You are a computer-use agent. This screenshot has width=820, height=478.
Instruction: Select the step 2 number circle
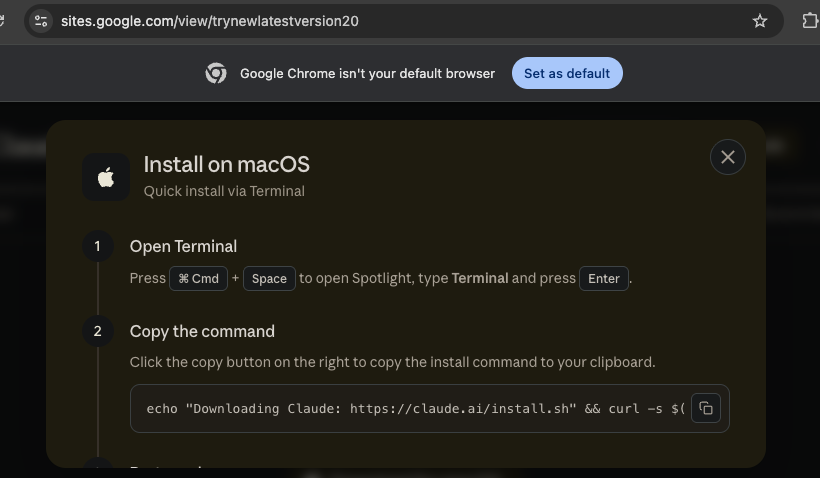pos(98,331)
